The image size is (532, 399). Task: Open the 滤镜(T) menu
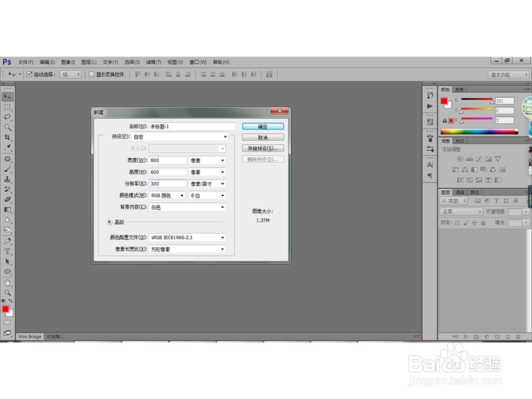click(154, 62)
